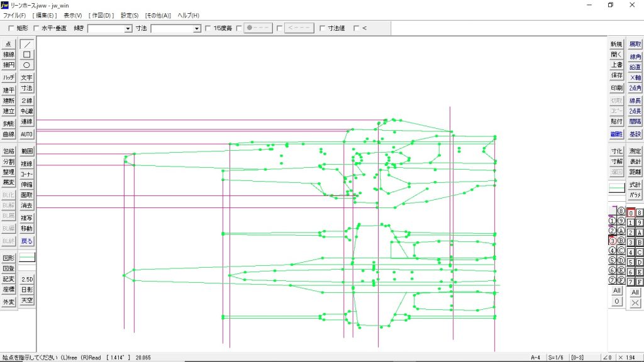The image size is (644, 362).
Task: Expand the 傾き angle dropdown
Action: point(128,28)
